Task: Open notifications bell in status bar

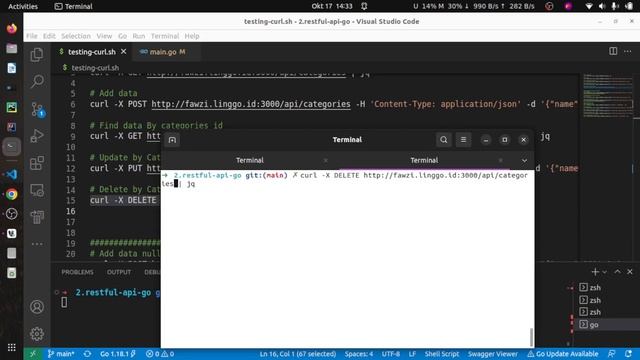Action: point(628,354)
